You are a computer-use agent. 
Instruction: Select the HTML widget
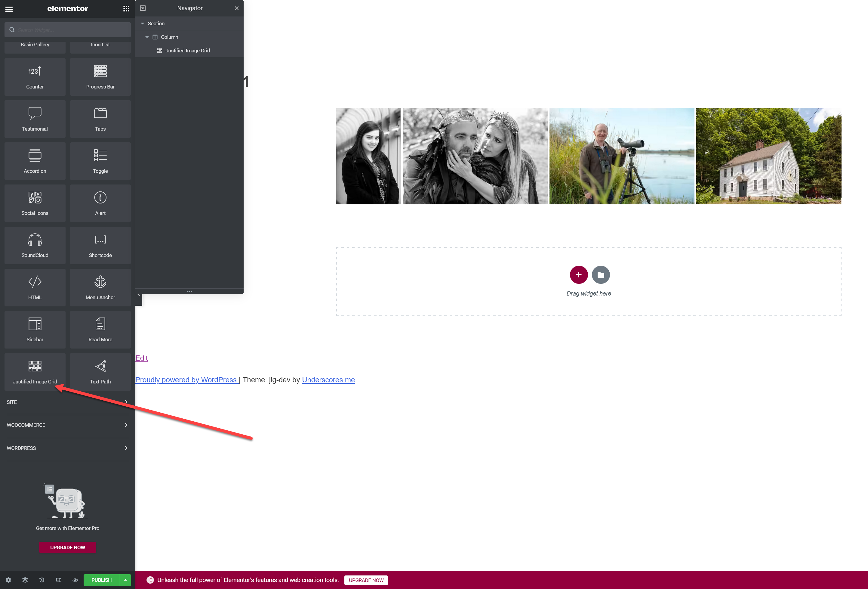(x=35, y=287)
